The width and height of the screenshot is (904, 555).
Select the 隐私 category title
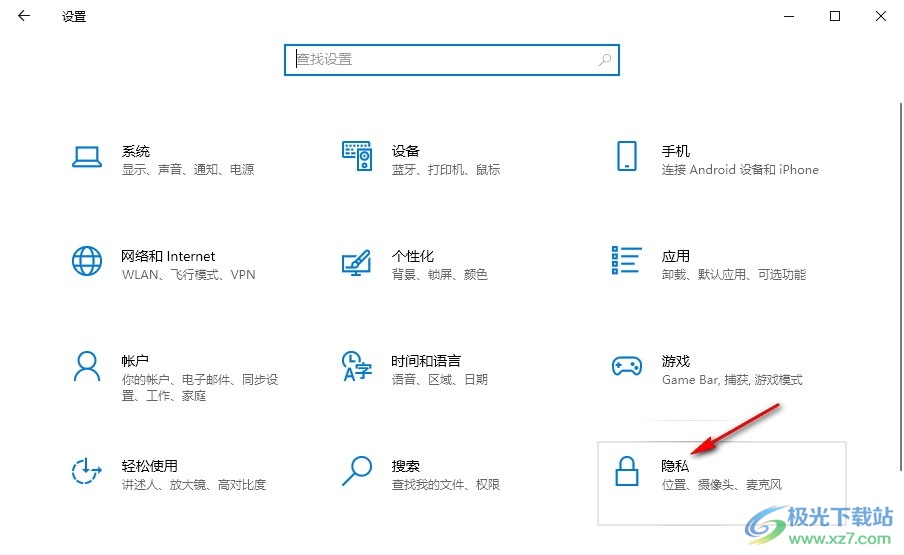click(676, 466)
